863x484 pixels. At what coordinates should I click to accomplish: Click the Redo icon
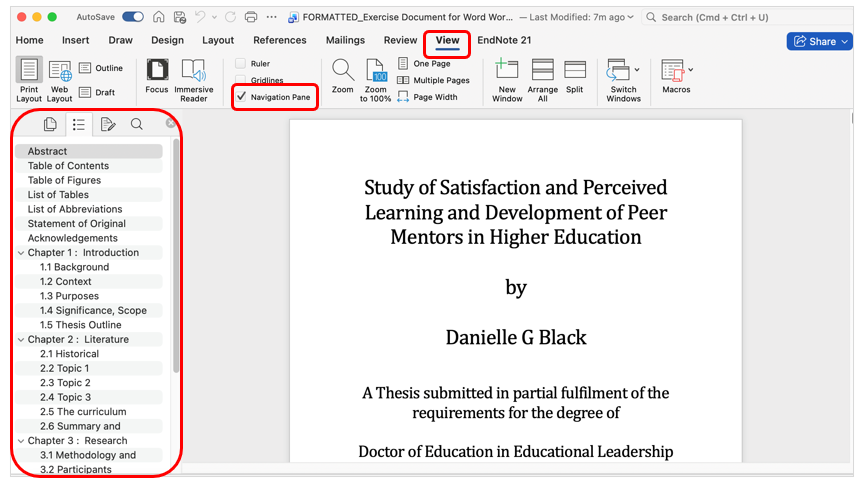point(230,17)
